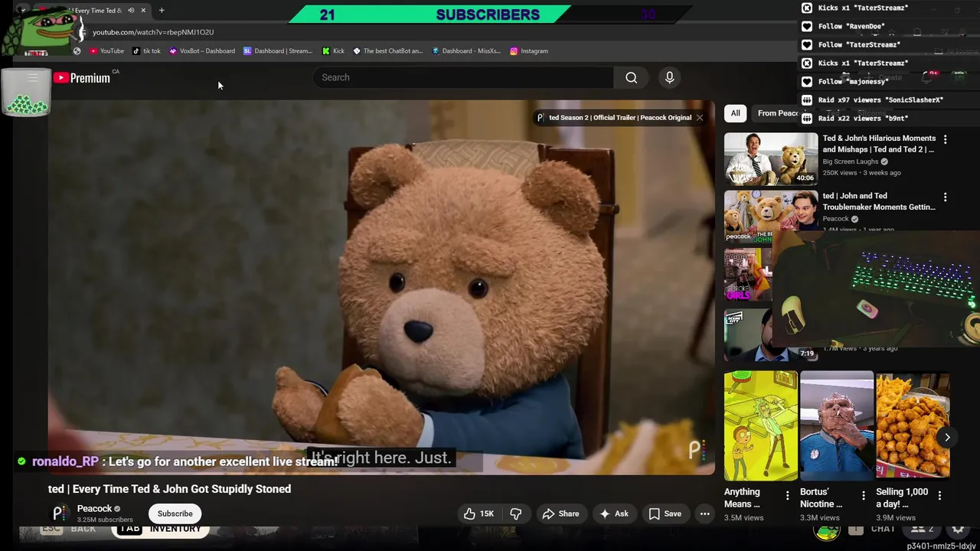Open the YouTube bookmark in the bar
The width and height of the screenshot is (980, 551).
click(x=106, y=51)
